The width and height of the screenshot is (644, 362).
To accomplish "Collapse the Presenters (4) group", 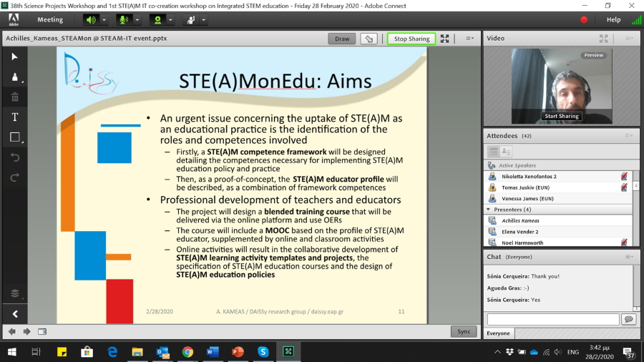I will 489,210.
